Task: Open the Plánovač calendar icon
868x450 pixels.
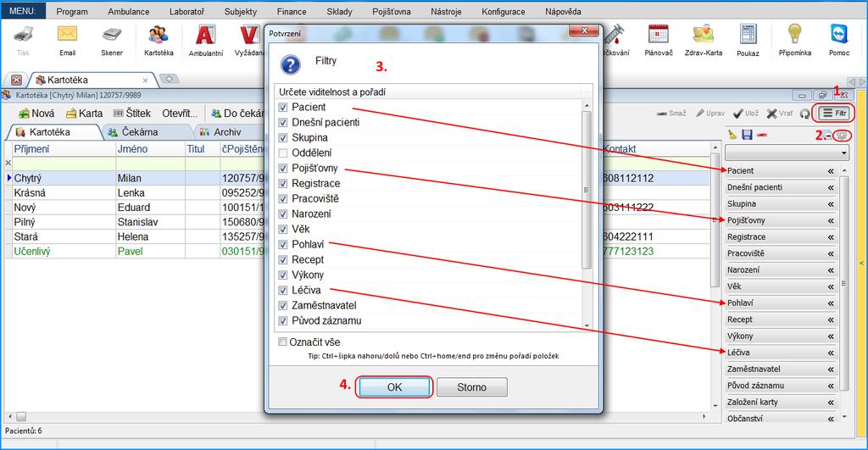Action: [658, 36]
